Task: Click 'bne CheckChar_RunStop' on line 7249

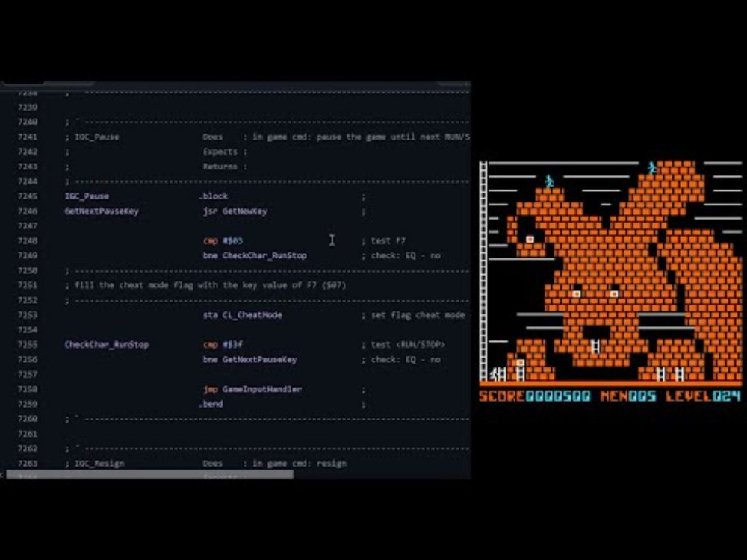Action: tap(255, 255)
